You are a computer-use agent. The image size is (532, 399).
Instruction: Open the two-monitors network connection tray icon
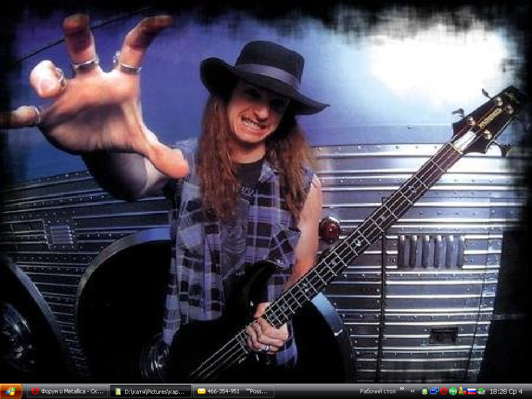434,391
